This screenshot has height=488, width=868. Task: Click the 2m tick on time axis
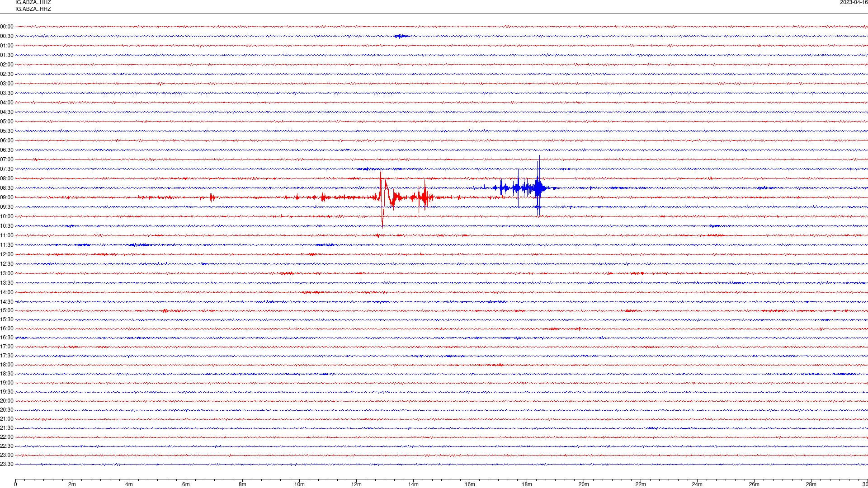[x=72, y=484]
